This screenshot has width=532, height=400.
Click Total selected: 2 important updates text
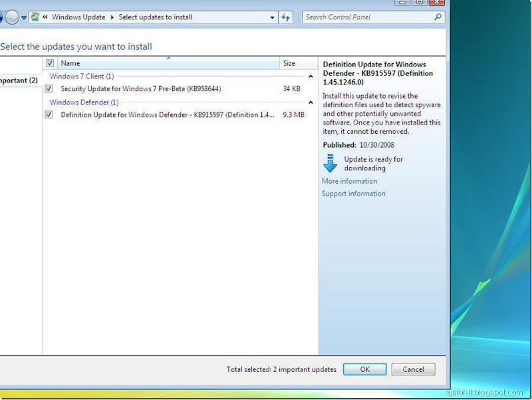point(281,369)
